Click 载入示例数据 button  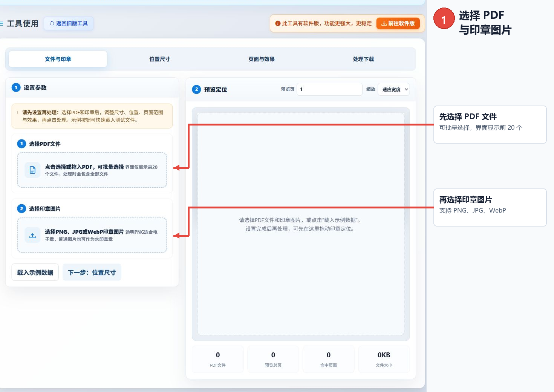[35, 272]
